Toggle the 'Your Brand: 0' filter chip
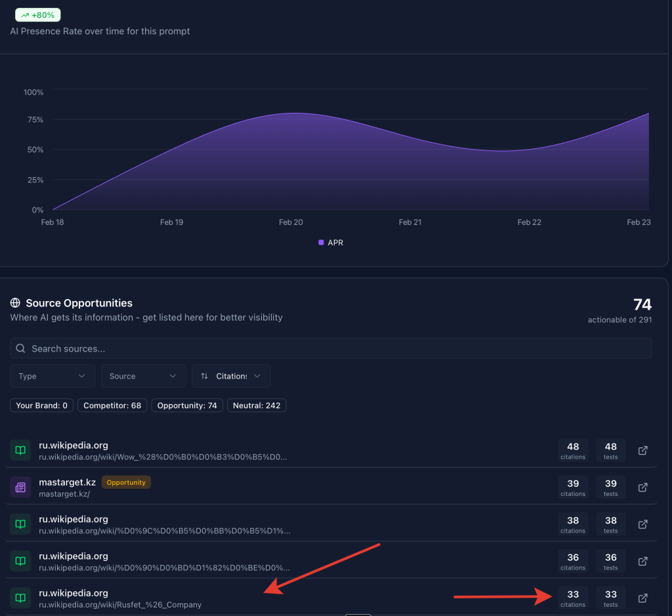 pos(42,405)
